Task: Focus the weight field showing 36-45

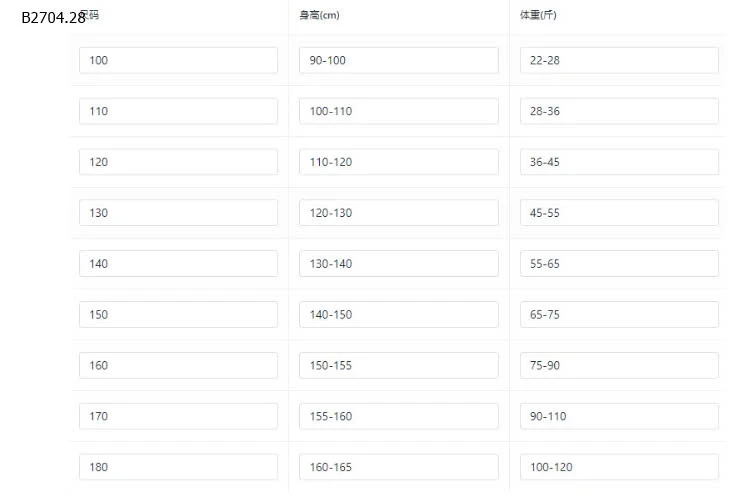Action: 618,162
